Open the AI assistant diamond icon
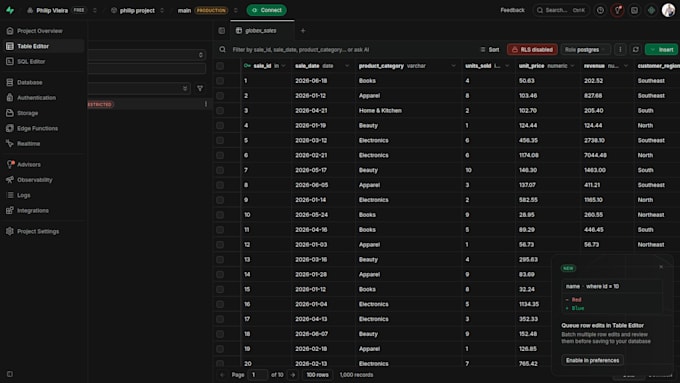 (651, 10)
